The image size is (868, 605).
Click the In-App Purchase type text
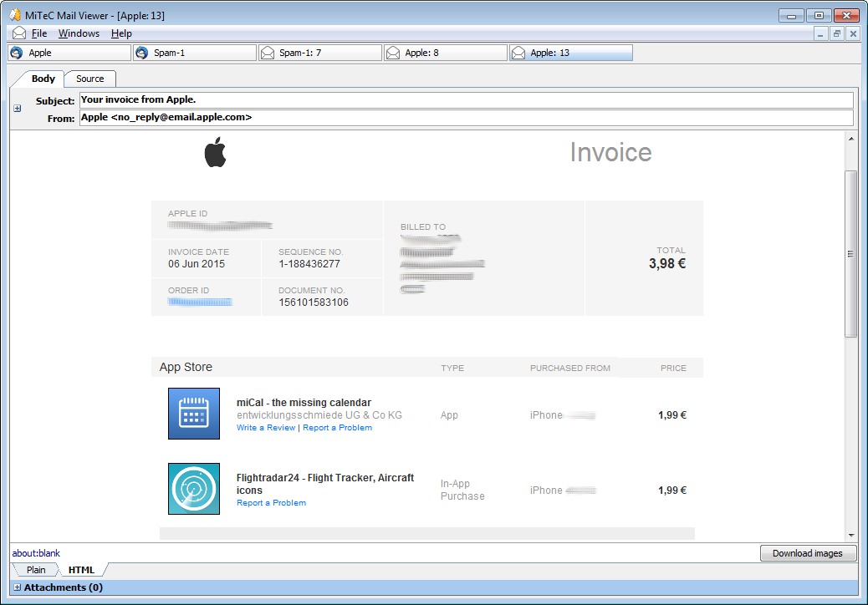[462, 490]
